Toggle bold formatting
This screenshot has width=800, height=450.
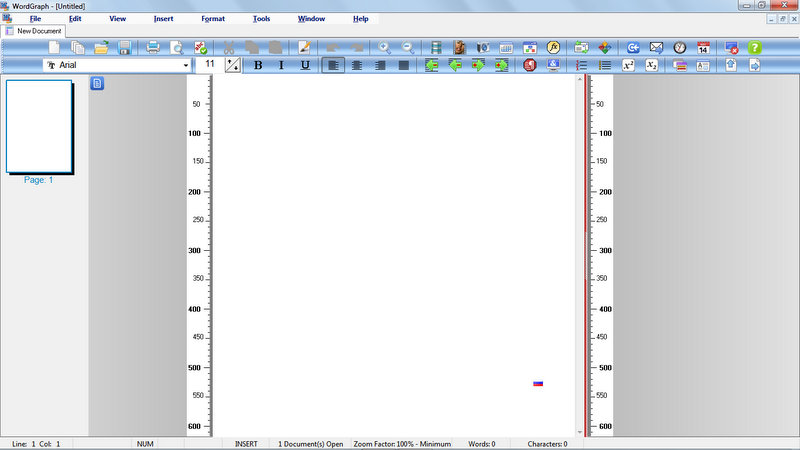pyautogui.click(x=258, y=65)
